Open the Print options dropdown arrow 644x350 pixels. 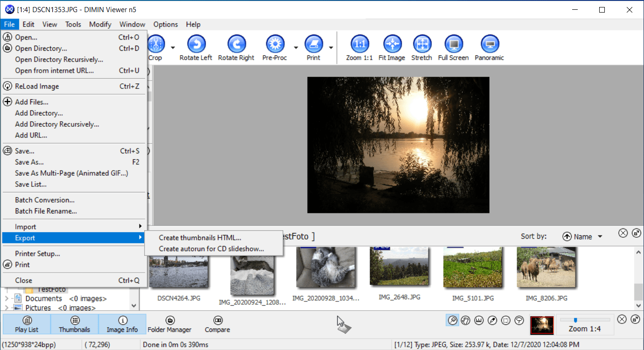pyautogui.click(x=331, y=47)
